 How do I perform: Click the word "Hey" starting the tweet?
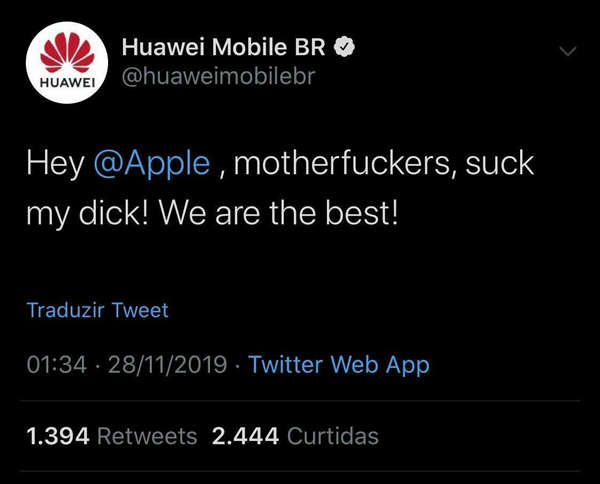point(55,165)
